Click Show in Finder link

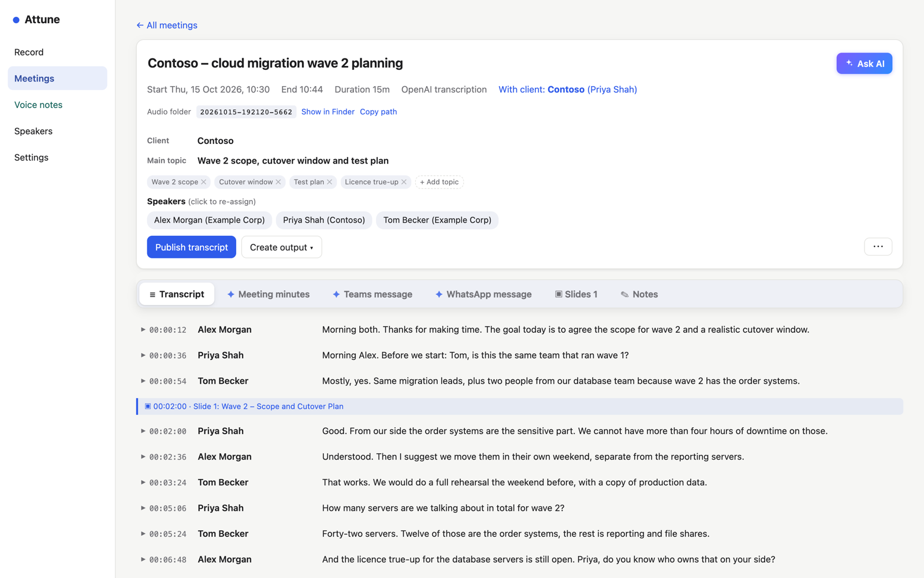[x=328, y=112]
